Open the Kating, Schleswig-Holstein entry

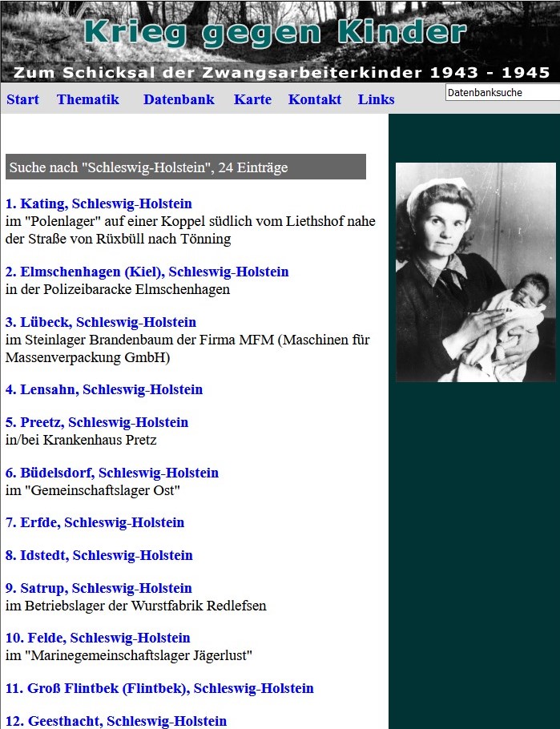[99, 203]
